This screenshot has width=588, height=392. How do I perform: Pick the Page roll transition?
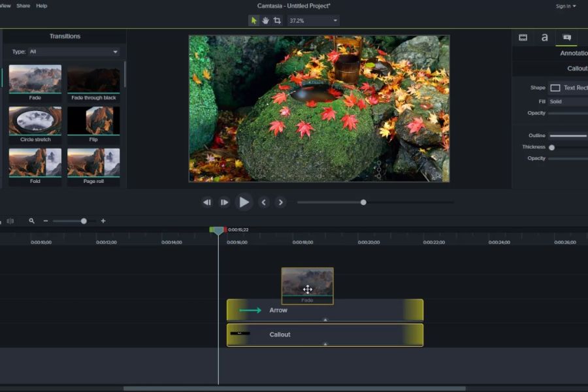click(x=93, y=163)
